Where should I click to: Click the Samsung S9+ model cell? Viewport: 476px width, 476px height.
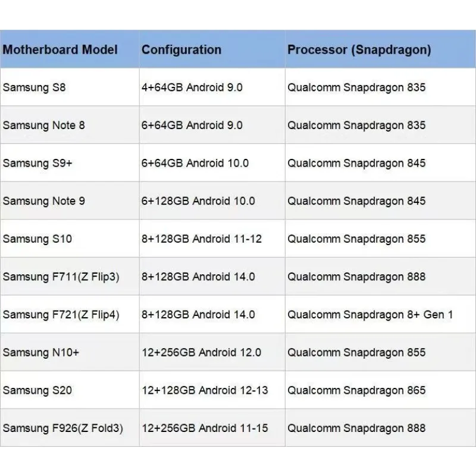tap(37, 163)
